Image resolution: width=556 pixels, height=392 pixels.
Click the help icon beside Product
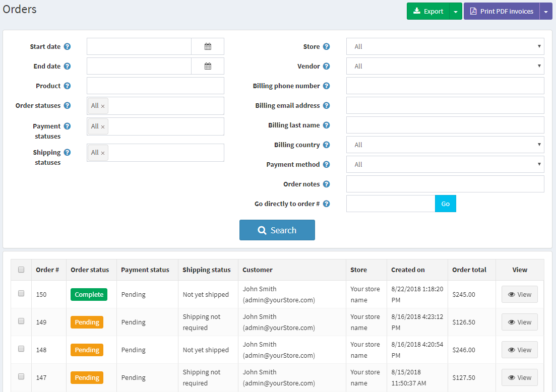point(67,86)
